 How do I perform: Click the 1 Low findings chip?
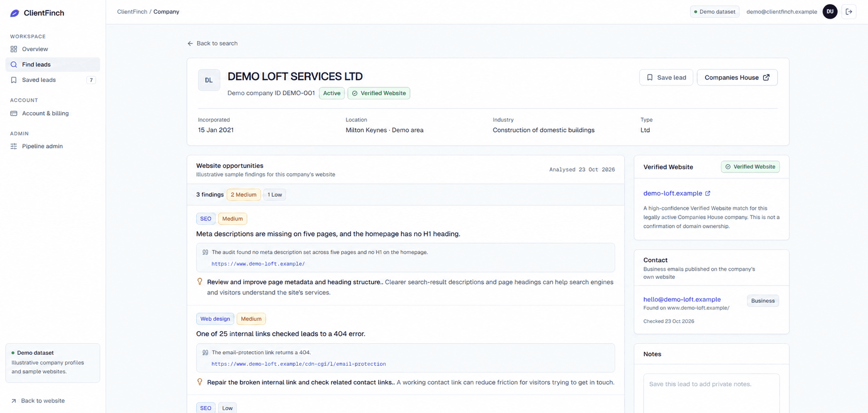click(x=274, y=195)
